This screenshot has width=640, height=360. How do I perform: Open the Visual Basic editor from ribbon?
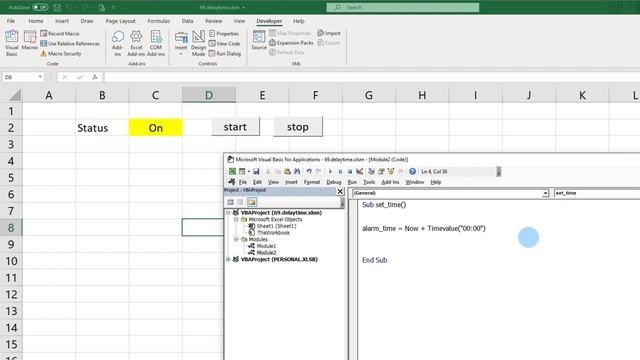tap(11, 42)
